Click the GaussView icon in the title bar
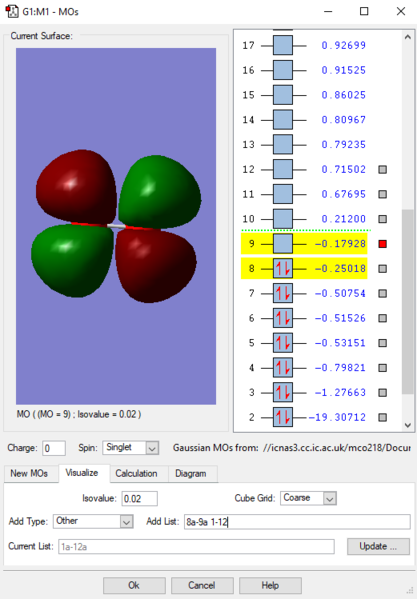 pyautogui.click(x=12, y=11)
